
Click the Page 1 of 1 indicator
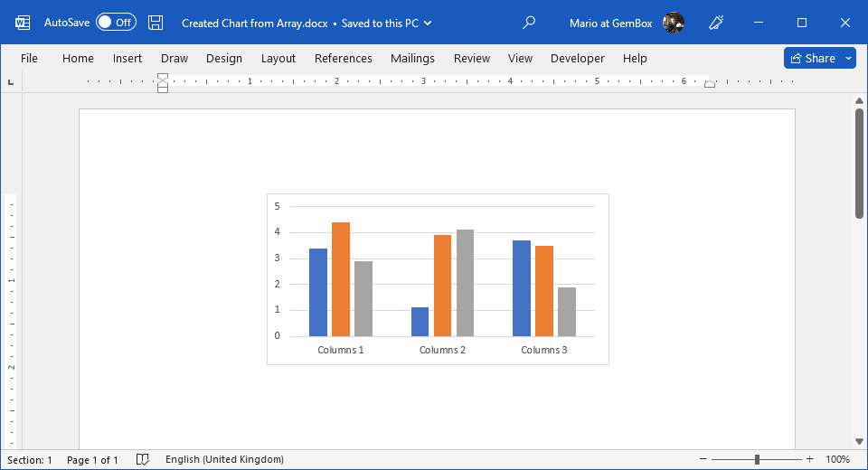[x=92, y=460]
